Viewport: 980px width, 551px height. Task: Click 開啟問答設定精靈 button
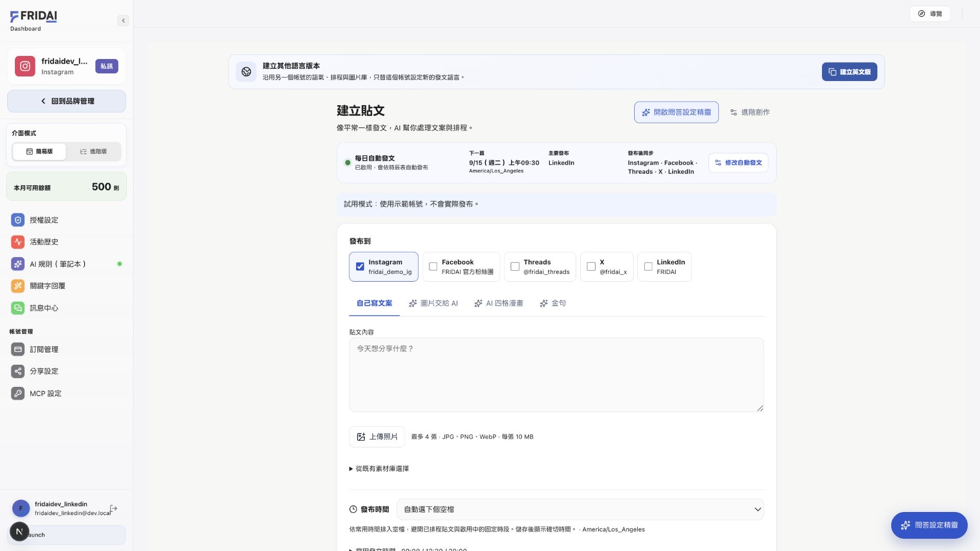point(676,112)
